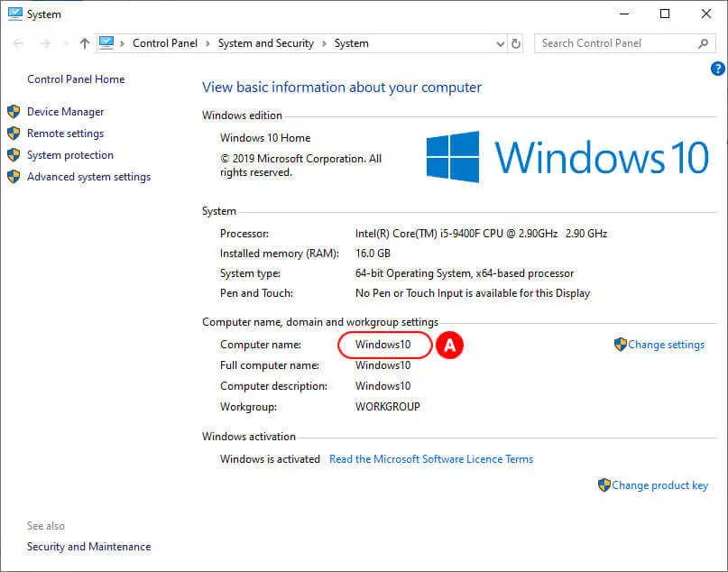This screenshot has width=728, height=572.
Task: Expand the address bar history dropdown
Action: click(x=501, y=44)
